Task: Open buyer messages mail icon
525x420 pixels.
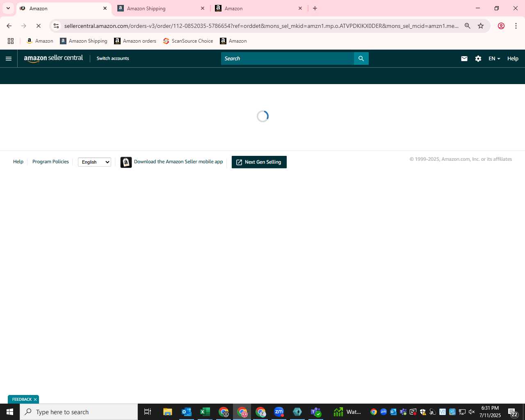Action: click(464, 59)
